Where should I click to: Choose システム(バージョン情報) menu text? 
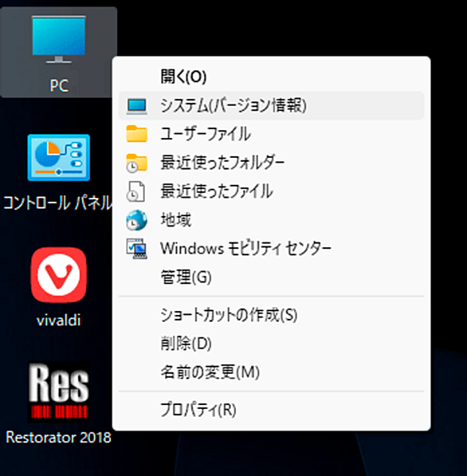point(233,105)
